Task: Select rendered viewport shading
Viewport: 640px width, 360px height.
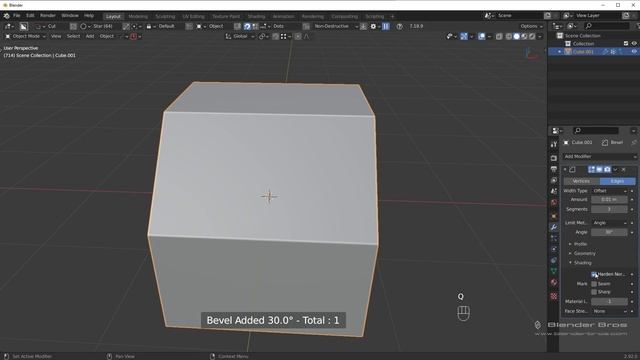Action: (532, 36)
